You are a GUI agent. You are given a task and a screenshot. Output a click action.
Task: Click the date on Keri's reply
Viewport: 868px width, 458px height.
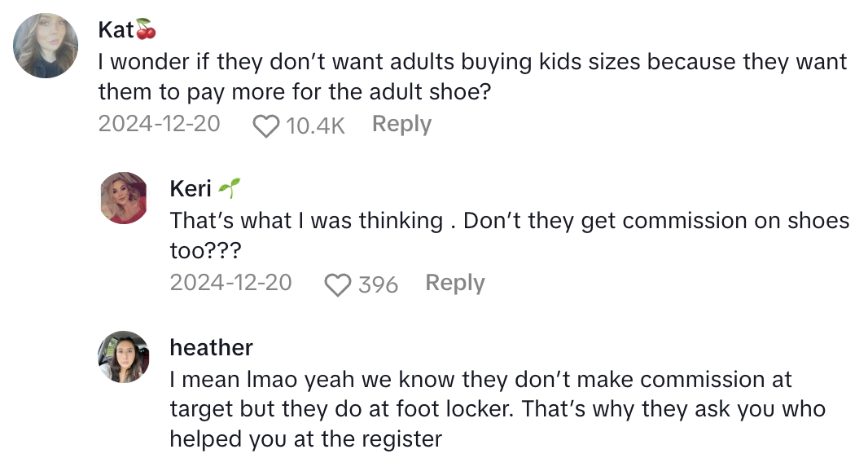point(230,283)
